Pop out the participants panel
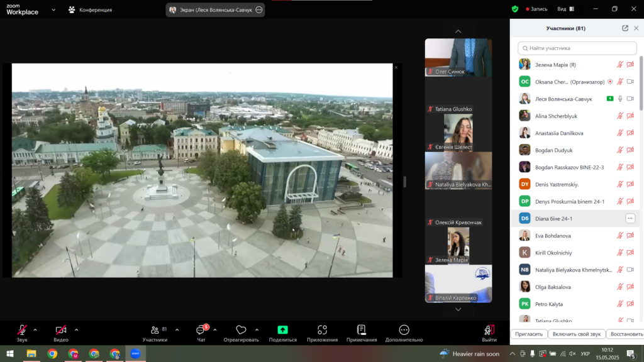This screenshot has height=362, width=644. (625, 28)
